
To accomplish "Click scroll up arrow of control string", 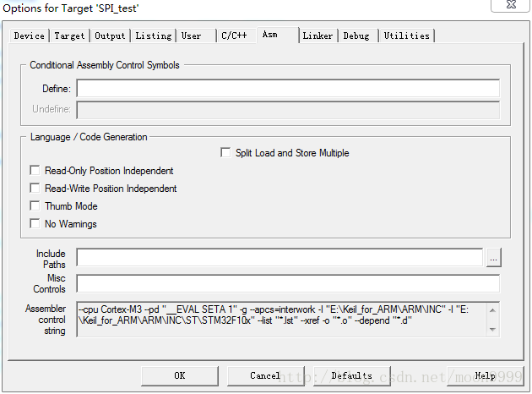I will coord(493,310).
